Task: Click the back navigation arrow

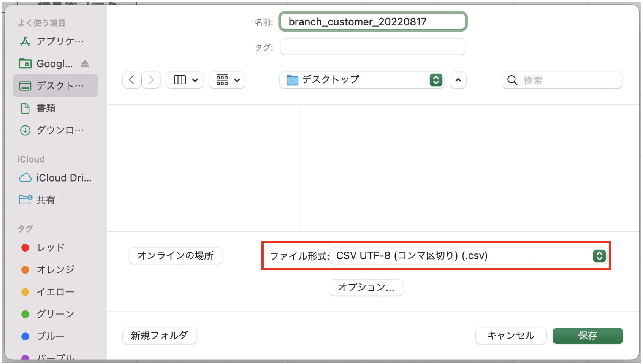Action: [132, 80]
